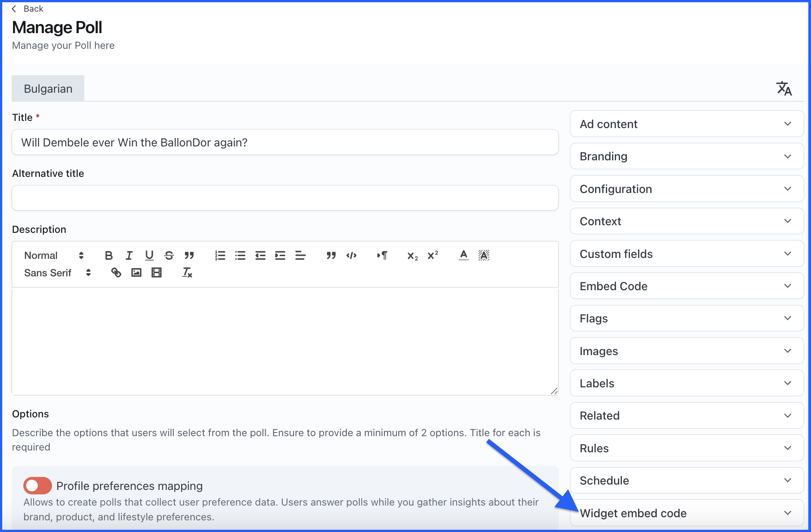The height and width of the screenshot is (532, 811).
Task: Click the translate language icon
Action: (784, 89)
